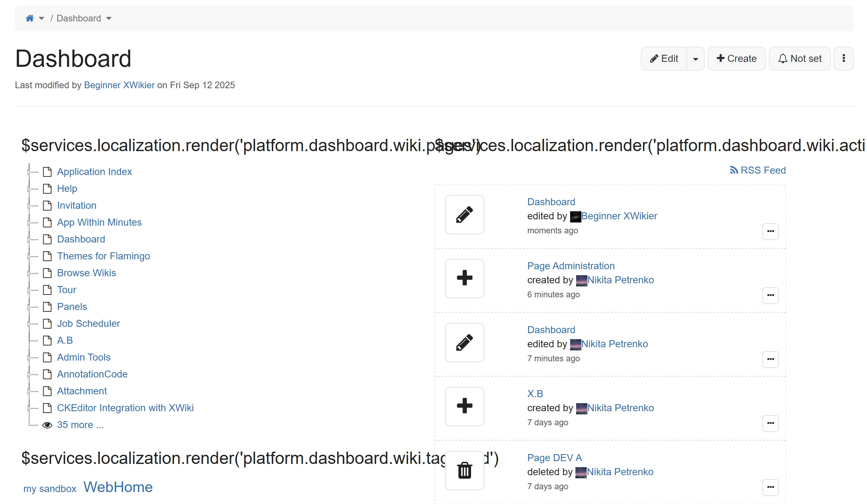
Task: Open the Beginner XWikier last-modified author link
Action: click(119, 85)
